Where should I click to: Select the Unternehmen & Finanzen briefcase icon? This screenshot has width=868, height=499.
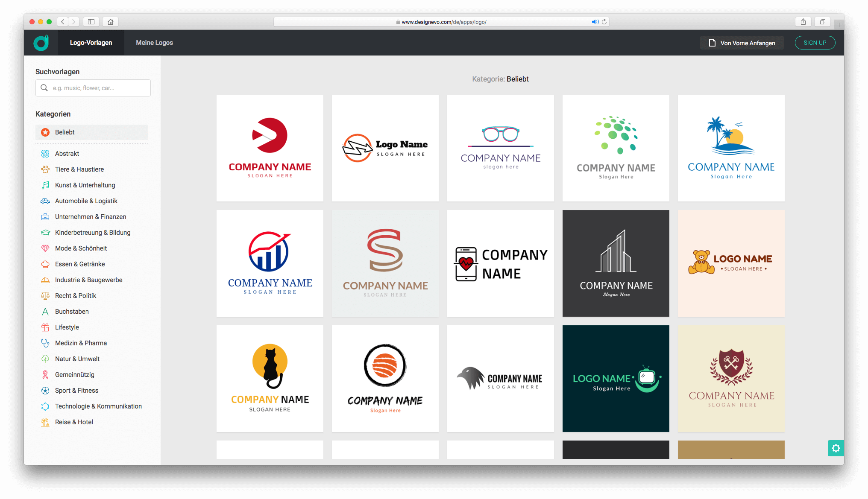[45, 217]
